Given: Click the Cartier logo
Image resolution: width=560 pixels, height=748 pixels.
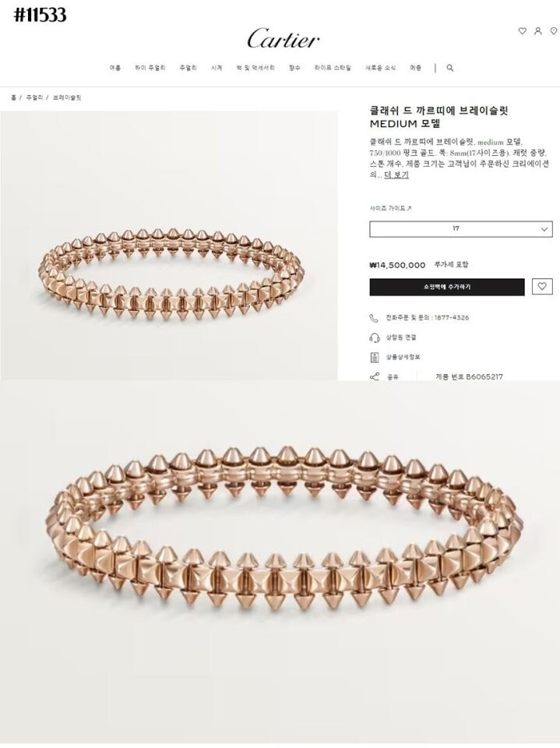Looking at the screenshot, I should click(284, 38).
